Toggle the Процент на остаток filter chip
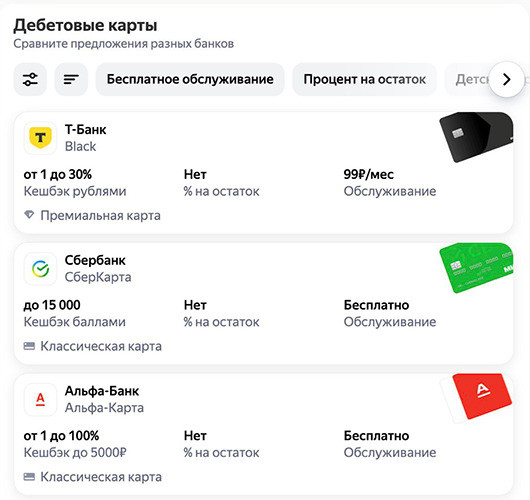530x500 pixels. (x=364, y=79)
